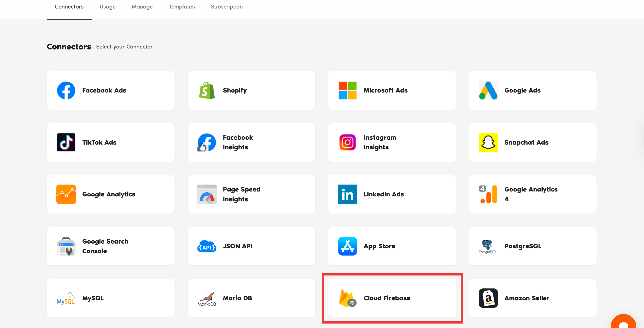Image resolution: width=644 pixels, height=328 pixels.
Task: Select the MySQL connector label
Action: click(93, 298)
